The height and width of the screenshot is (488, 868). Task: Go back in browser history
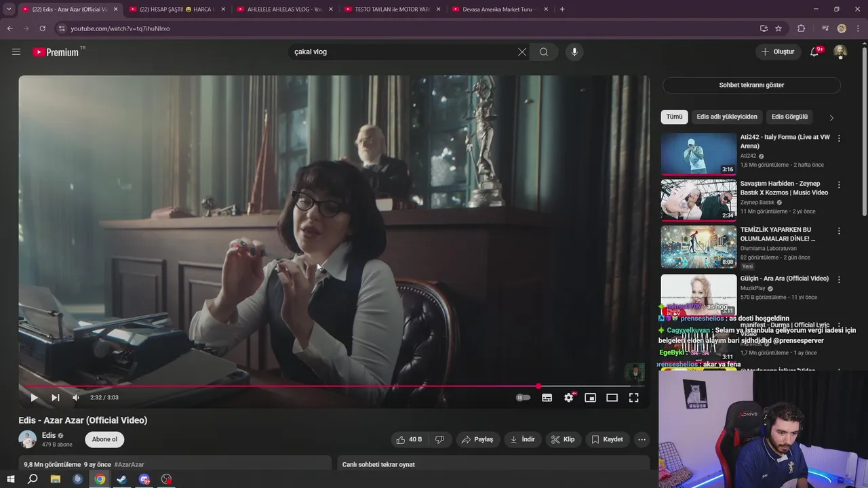click(x=9, y=28)
